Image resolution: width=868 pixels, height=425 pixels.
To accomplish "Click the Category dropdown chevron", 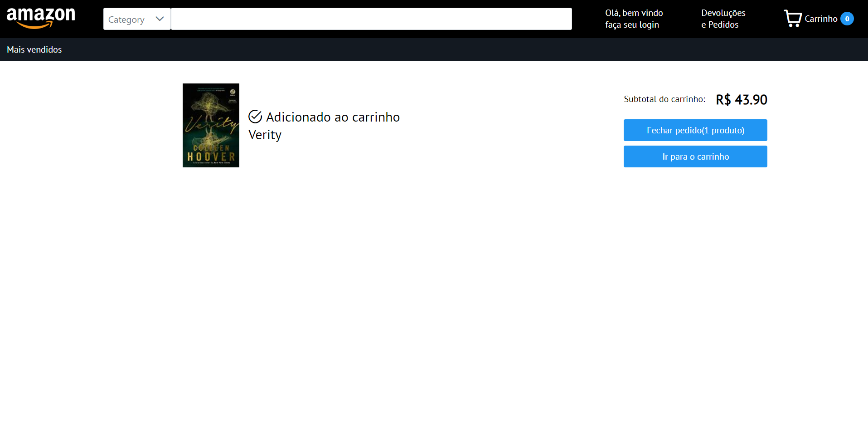I will tap(159, 19).
